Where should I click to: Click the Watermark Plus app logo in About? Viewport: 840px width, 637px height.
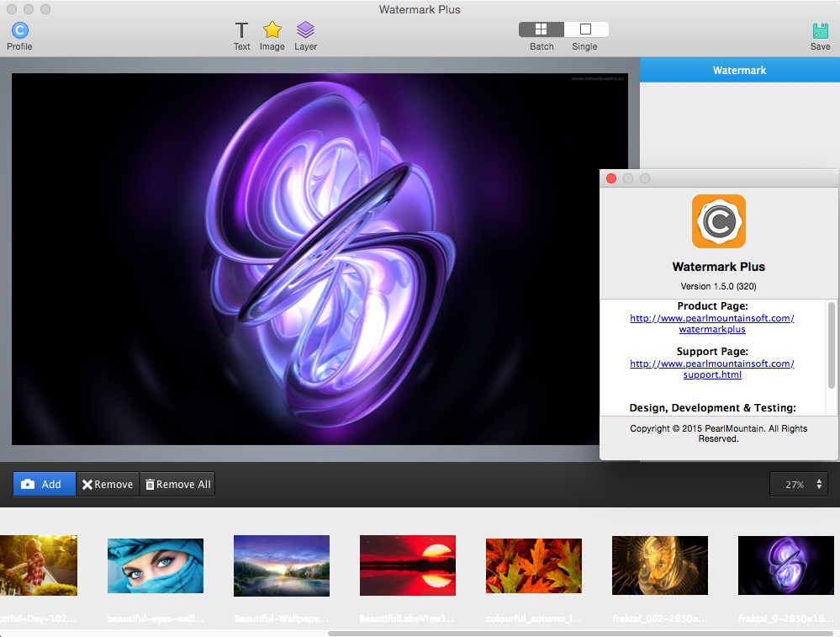point(718,221)
